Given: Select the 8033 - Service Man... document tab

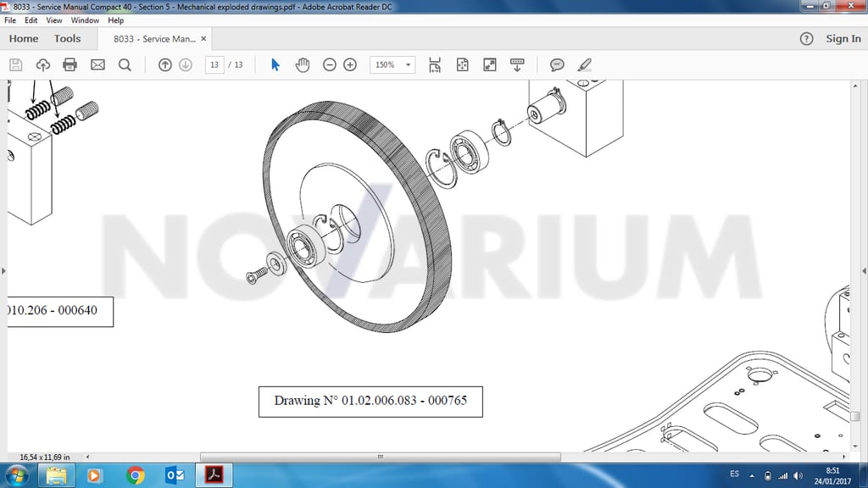Looking at the screenshot, I should pyautogui.click(x=154, y=39).
